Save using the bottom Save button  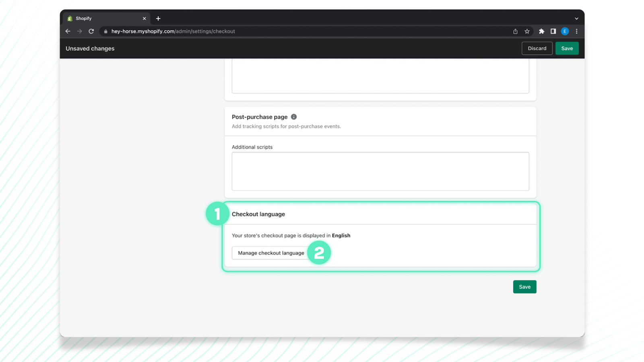point(524,286)
